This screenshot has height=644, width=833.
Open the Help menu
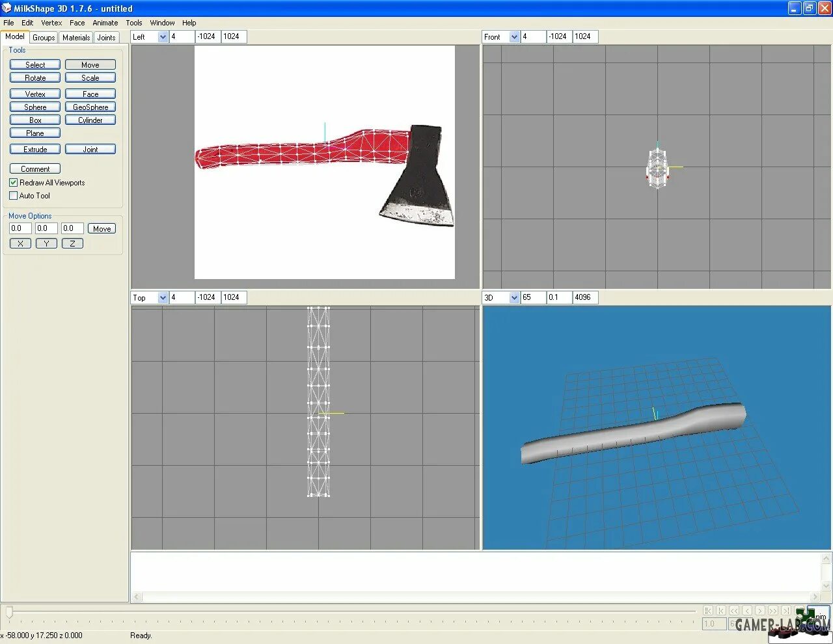tap(189, 22)
